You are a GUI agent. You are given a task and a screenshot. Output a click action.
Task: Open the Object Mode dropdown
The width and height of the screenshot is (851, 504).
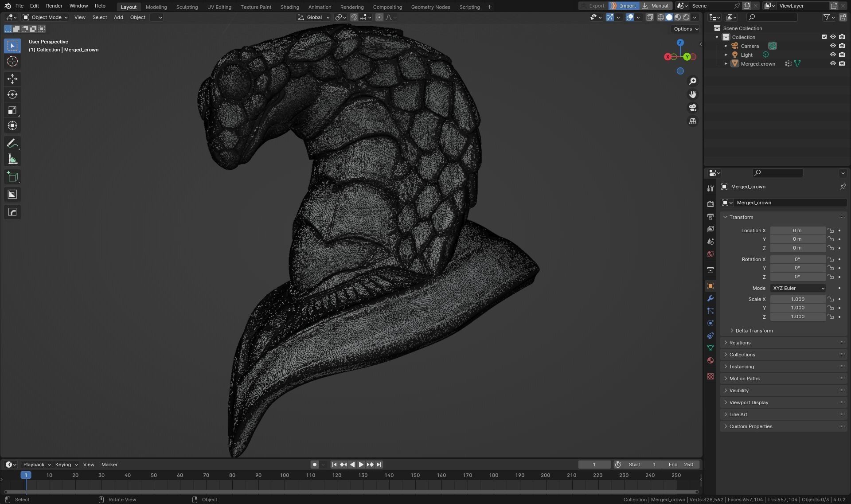click(x=45, y=17)
